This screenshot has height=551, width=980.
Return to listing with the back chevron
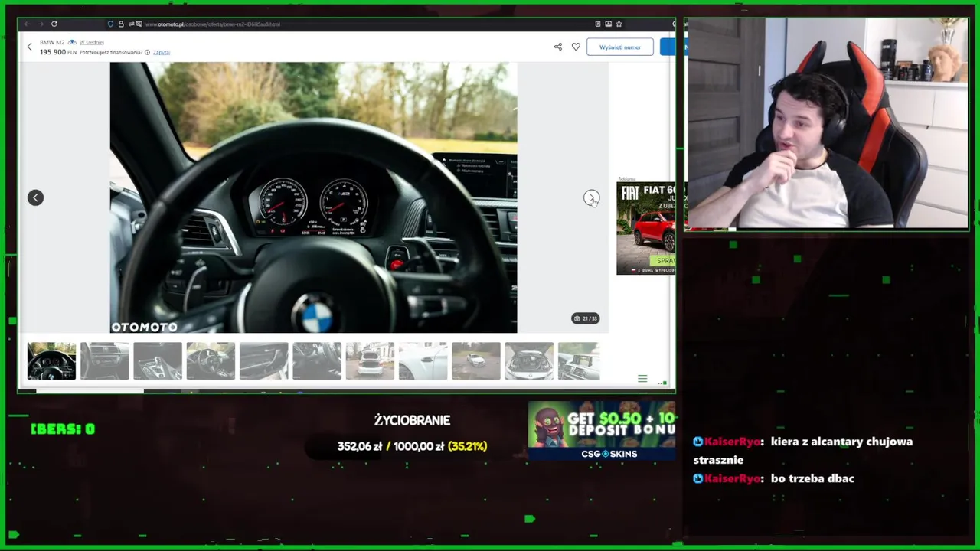(x=30, y=47)
